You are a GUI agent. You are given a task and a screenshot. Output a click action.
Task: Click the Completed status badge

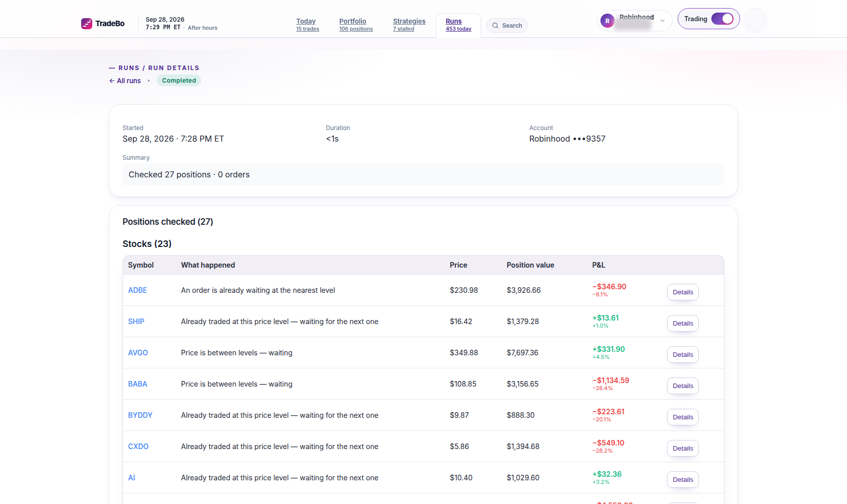click(x=179, y=81)
